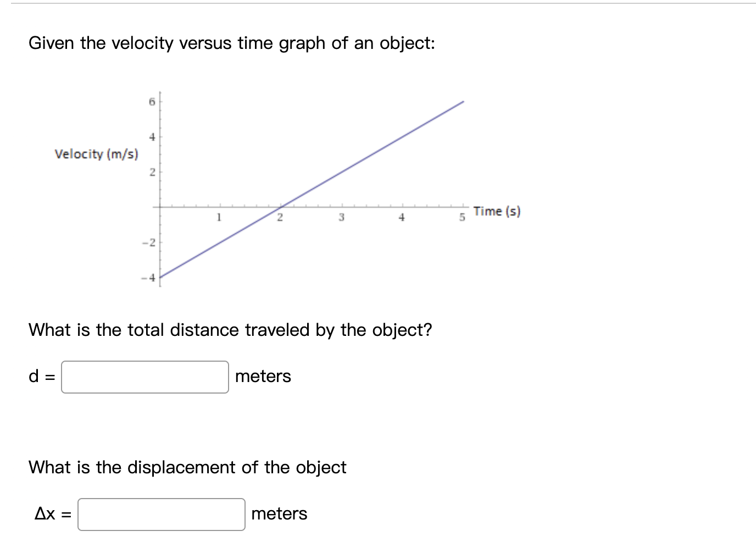
Task: Click inside the d answer input field
Action: click(x=145, y=377)
